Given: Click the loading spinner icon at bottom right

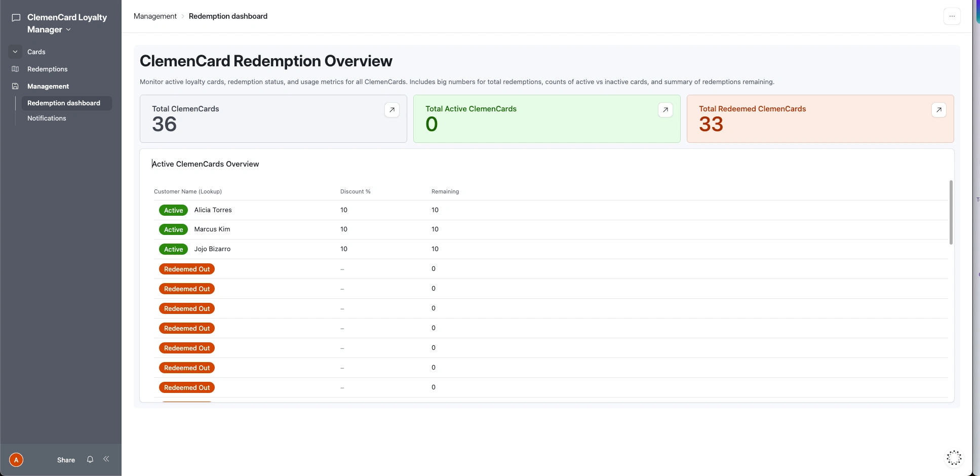Looking at the screenshot, I should (954, 458).
